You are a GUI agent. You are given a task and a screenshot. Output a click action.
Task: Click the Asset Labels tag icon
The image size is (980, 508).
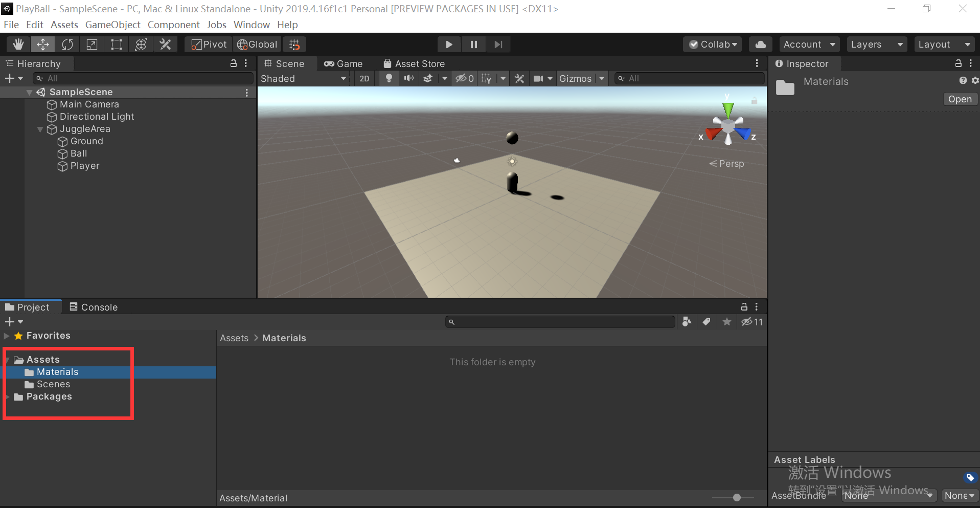[970, 477]
